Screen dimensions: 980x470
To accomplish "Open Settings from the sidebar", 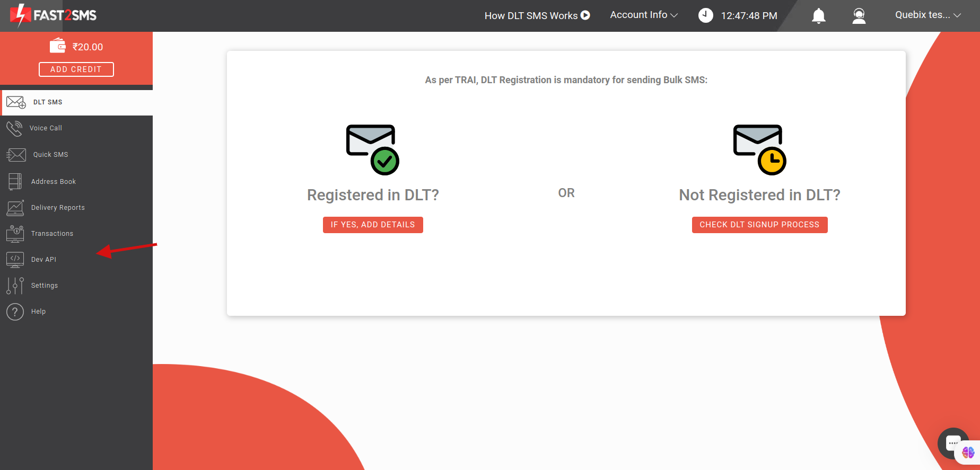I will (x=76, y=286).
